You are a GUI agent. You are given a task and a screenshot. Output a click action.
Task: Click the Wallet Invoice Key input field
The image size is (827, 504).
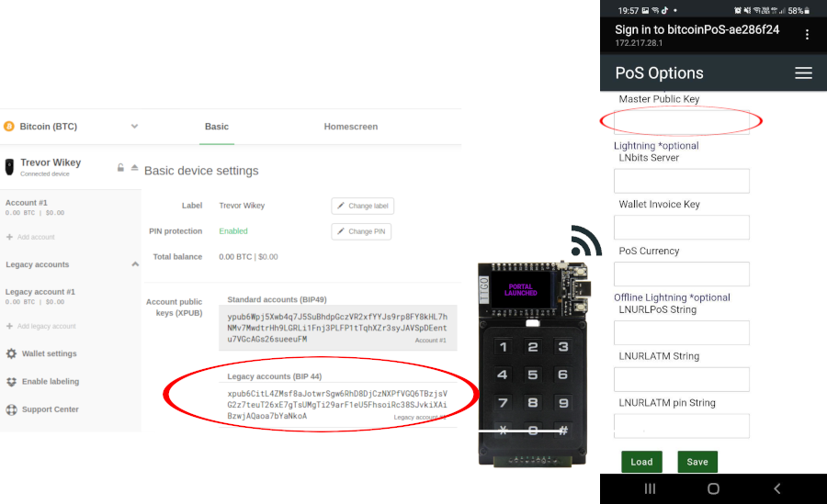point(682,228)
